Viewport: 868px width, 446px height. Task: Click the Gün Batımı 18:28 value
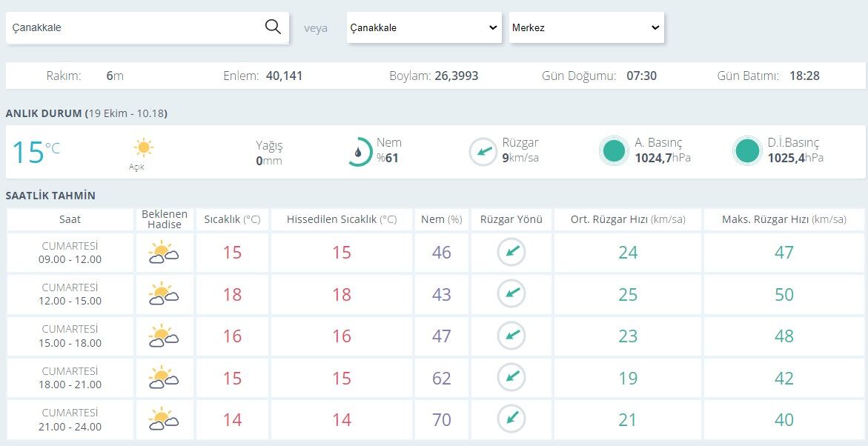(x=804, y=76)
